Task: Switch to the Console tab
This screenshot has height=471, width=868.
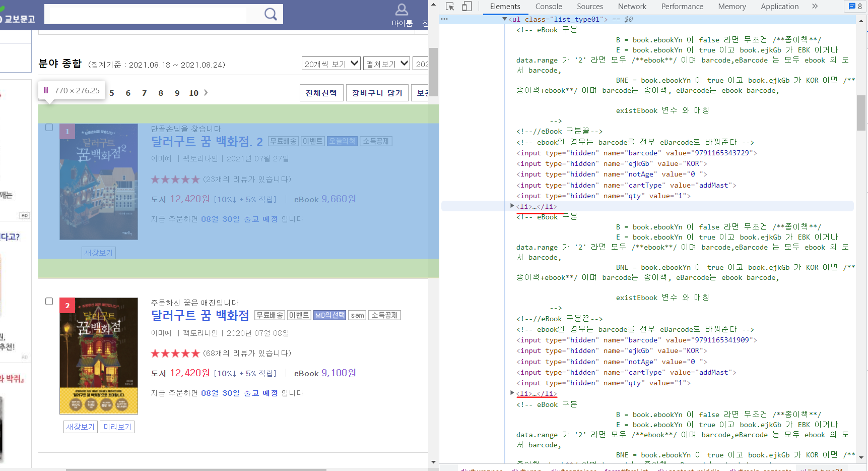Action: [x=549, y=7]
